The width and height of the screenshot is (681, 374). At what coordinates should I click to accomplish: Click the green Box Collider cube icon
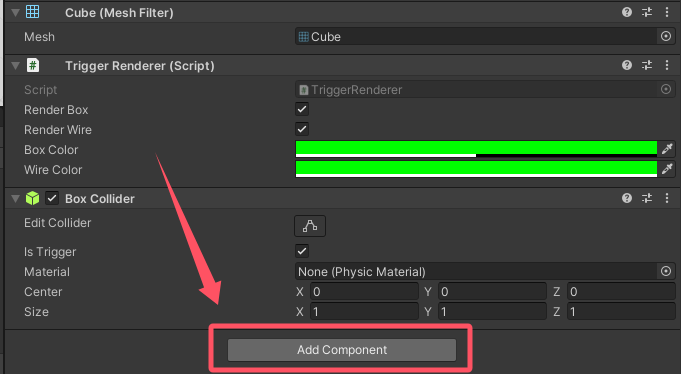coord(33,198)
